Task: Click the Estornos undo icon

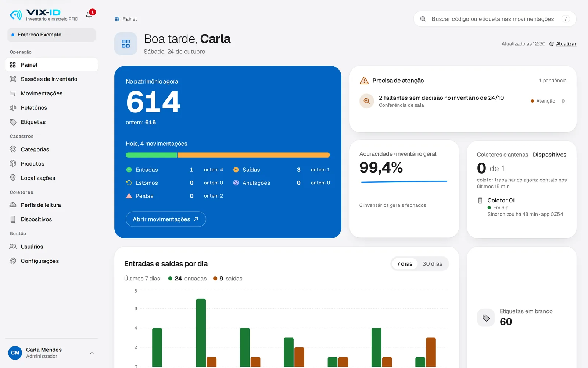Action: tap(129, 183)
